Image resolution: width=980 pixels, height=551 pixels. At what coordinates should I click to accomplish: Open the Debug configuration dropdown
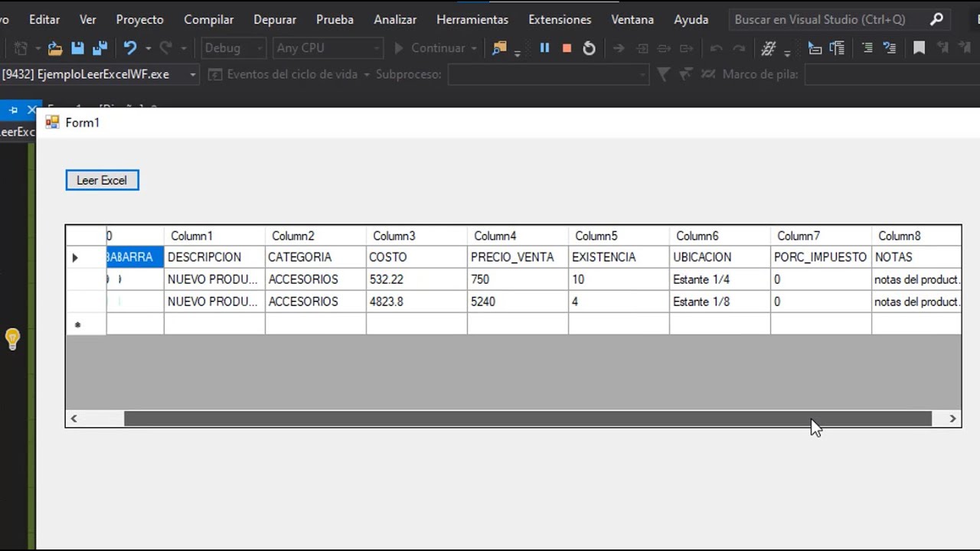coord(234,48)
